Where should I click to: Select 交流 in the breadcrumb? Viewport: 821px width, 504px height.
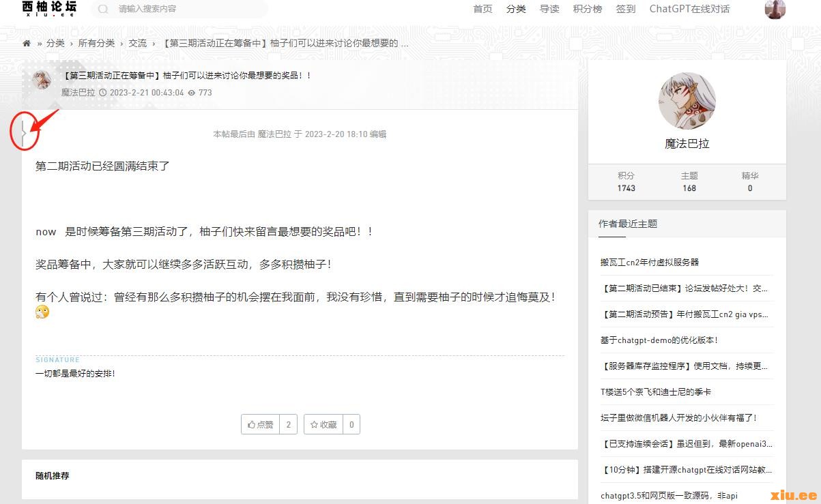coord(138,43)
